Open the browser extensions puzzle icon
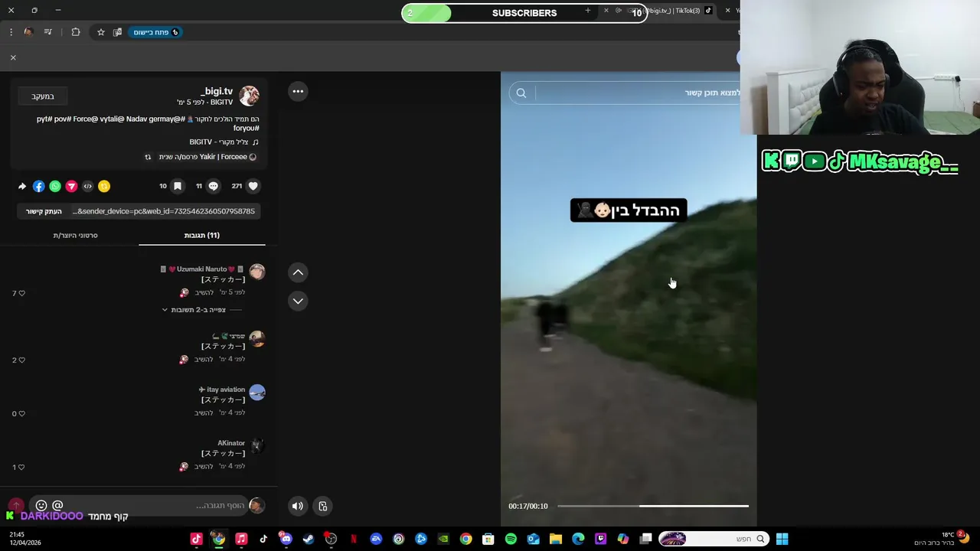Viewport: 980px width, 551px height. pos(76,32)
